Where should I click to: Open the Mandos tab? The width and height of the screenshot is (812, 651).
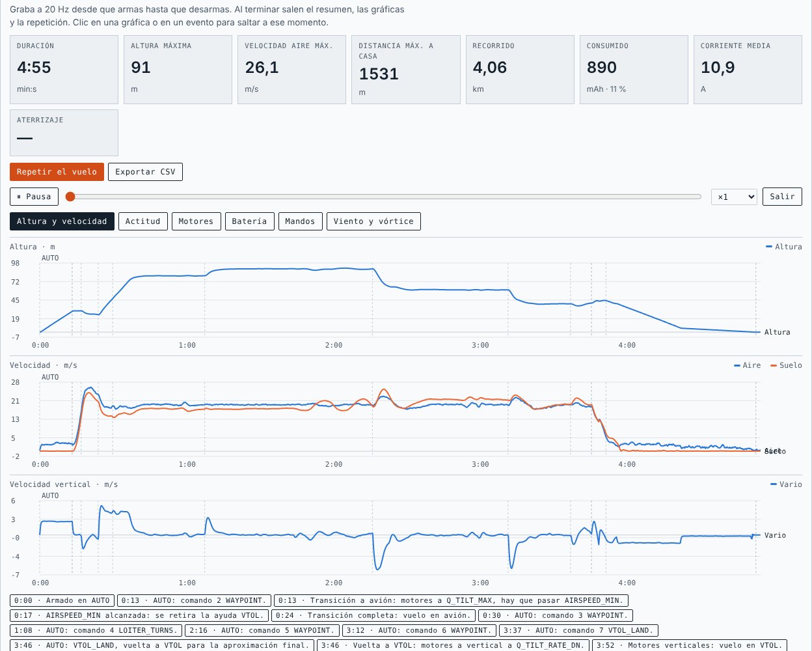300,221
